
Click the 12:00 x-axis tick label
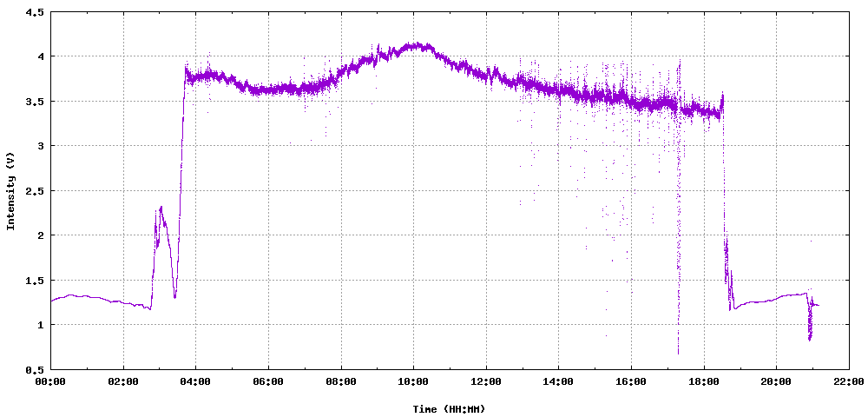click(486, 381)
